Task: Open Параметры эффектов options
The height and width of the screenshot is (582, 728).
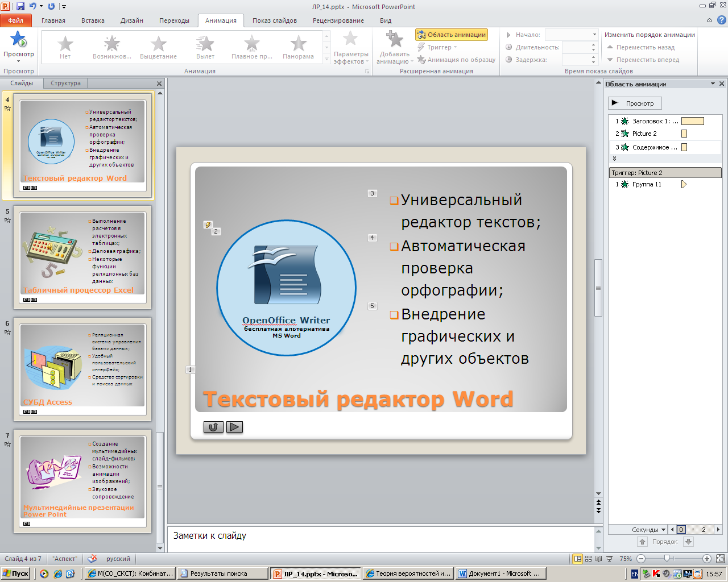Action: tap(351, 48)
